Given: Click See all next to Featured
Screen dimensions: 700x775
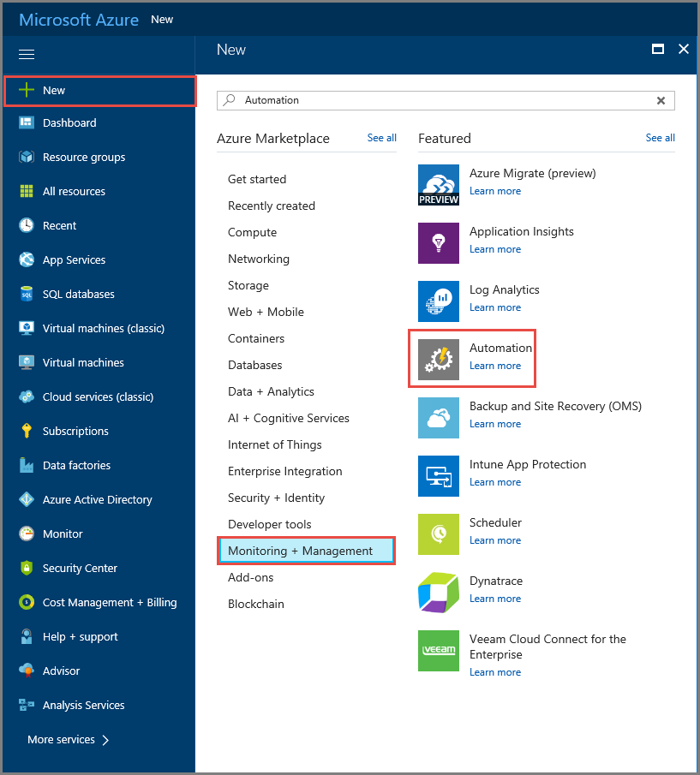Looking at the screenshot, I should 660,137.
